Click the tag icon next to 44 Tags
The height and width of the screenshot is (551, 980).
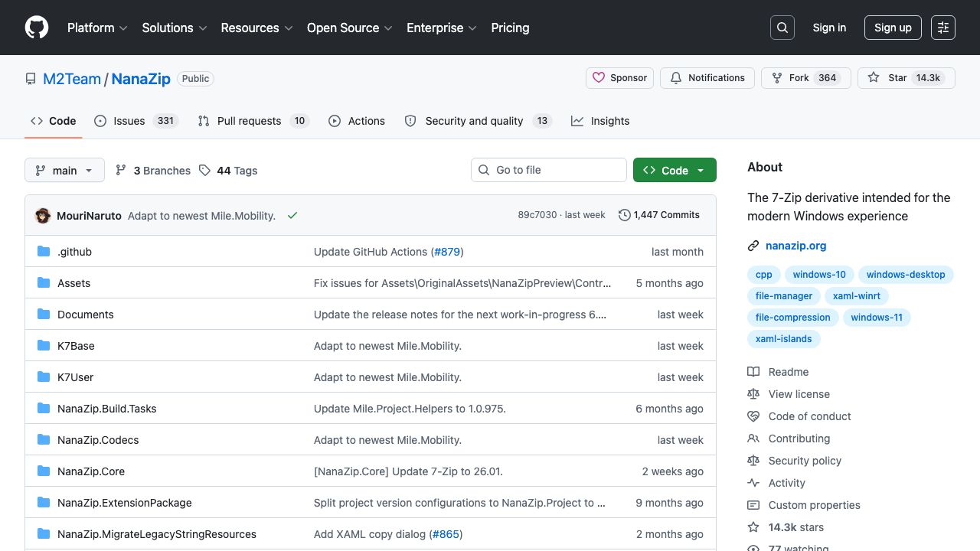[204, 171]
